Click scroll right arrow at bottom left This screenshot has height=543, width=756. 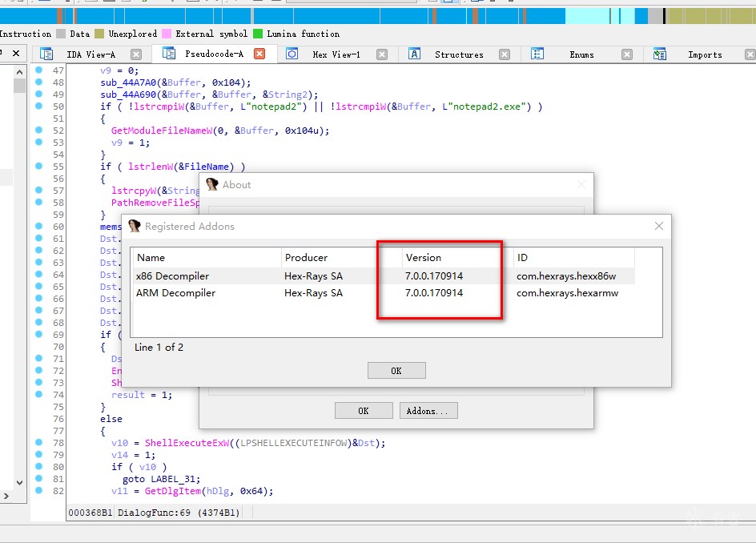6,496
